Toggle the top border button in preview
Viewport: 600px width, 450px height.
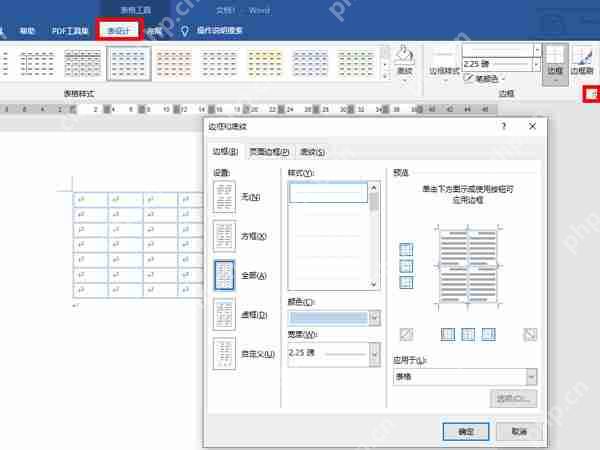406,249
